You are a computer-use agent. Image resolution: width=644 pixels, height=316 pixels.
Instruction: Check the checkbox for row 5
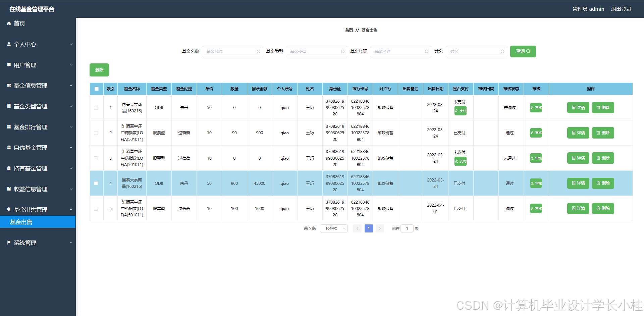96,208
